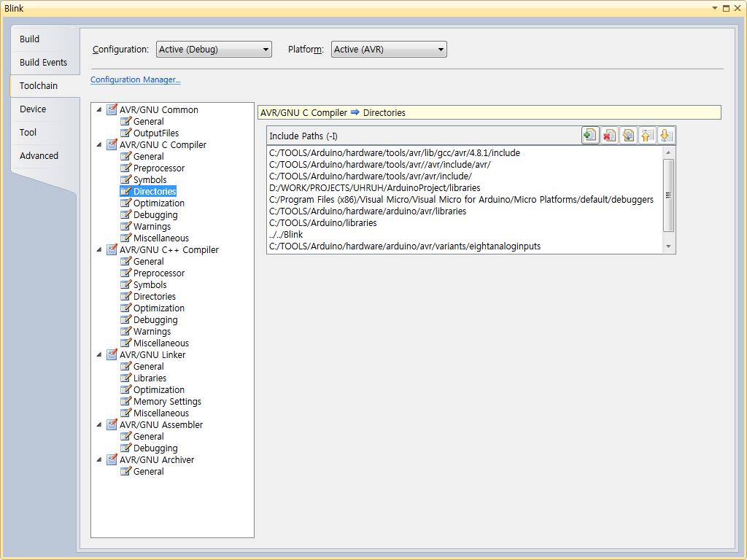Viewport: 747px width, 560px height.
Task: Select Memory Settings under AVR/GNU Linker
Action: tap(167, 402)
